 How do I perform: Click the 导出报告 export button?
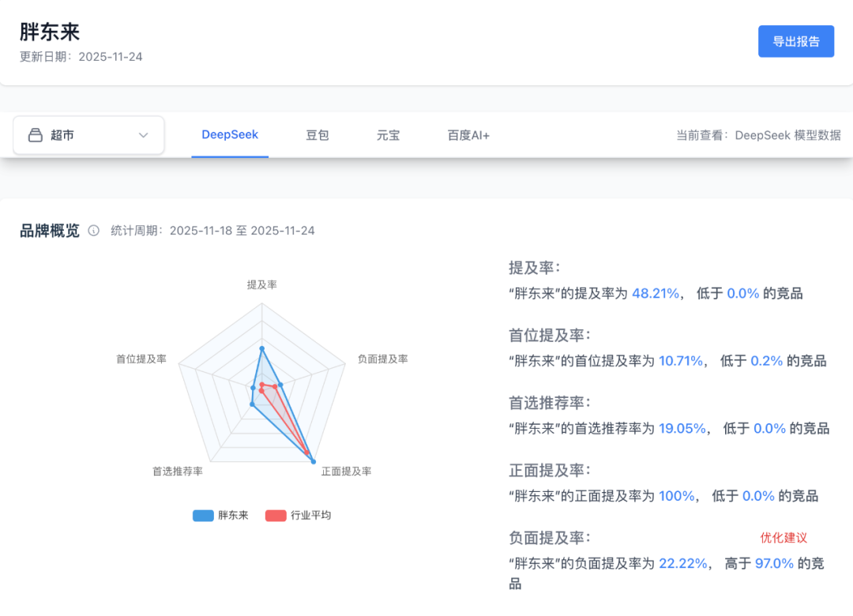point(796,41)
